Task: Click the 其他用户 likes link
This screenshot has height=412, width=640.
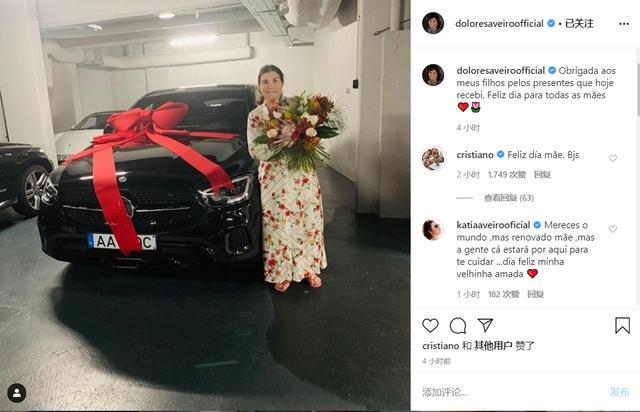Action: [x=493, y=346]
